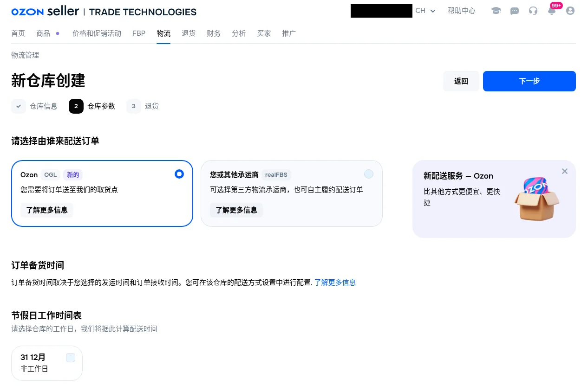This screenshot has width=588, height=392.
Task: Select step 2 仓库参数
Action: click(x=92, y=106)
